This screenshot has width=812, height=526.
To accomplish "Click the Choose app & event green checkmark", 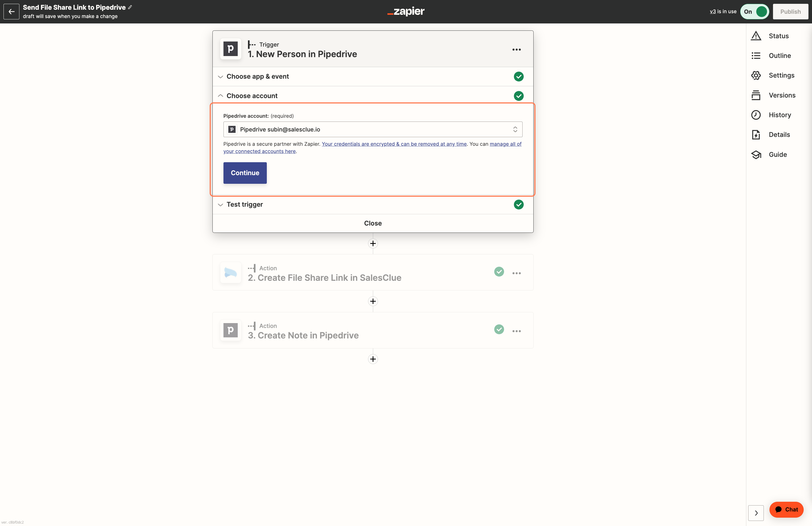I will point(518,77).
